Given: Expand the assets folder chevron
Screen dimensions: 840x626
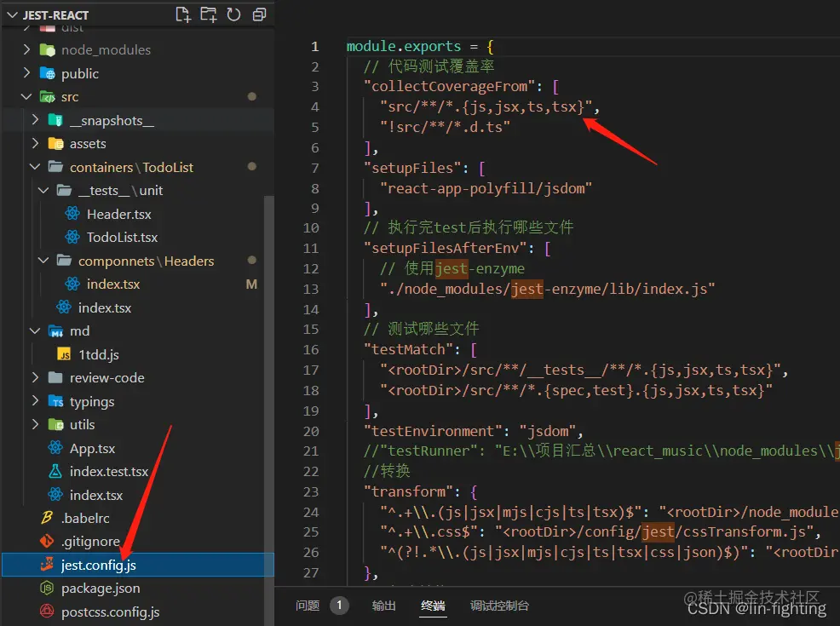Looking at the screenshot, I should (x=36, y=144).
